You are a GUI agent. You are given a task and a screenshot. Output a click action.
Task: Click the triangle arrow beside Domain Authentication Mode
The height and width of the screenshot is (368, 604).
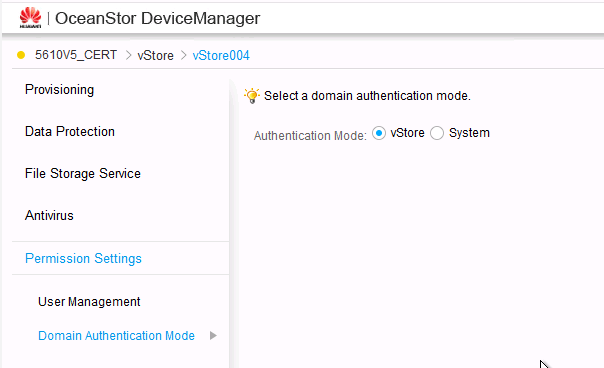(x=213, y=336)
